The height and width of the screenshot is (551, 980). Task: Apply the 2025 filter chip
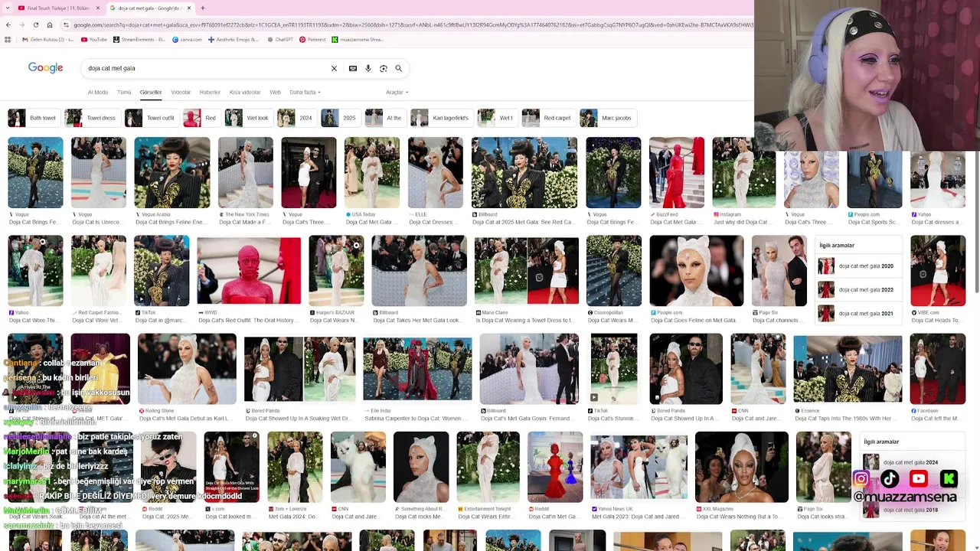[x=340, y=118]
